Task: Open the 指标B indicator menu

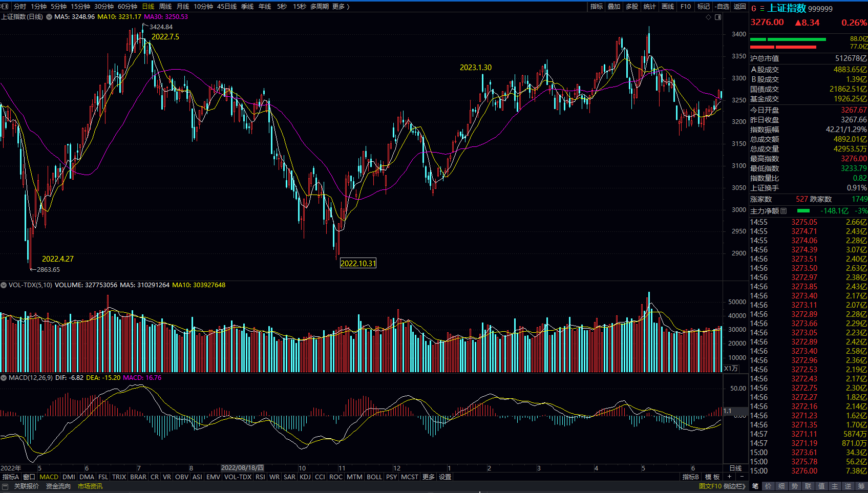Action: click(x=690, y=477)
